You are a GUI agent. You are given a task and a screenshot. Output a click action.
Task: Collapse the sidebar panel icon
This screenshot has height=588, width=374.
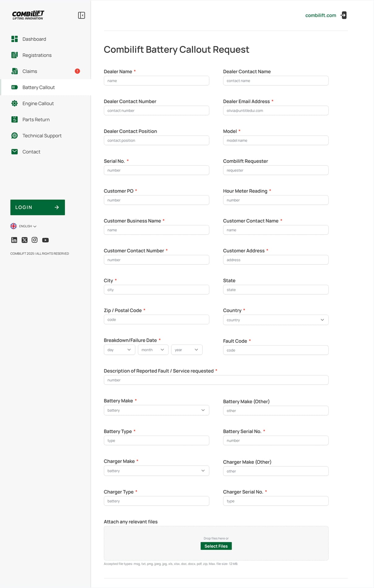[81, 15]
